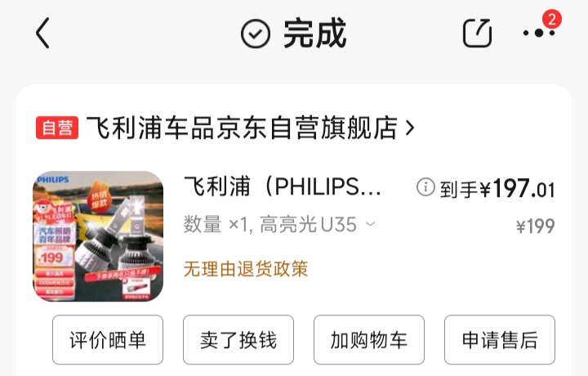588x376 pixels.
Task: Tap the check-circle icon beside 完成
Action: click(x=255, y=34)
